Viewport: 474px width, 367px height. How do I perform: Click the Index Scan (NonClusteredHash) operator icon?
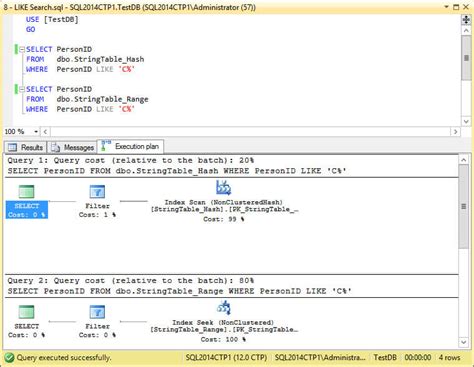pos(223,188)
